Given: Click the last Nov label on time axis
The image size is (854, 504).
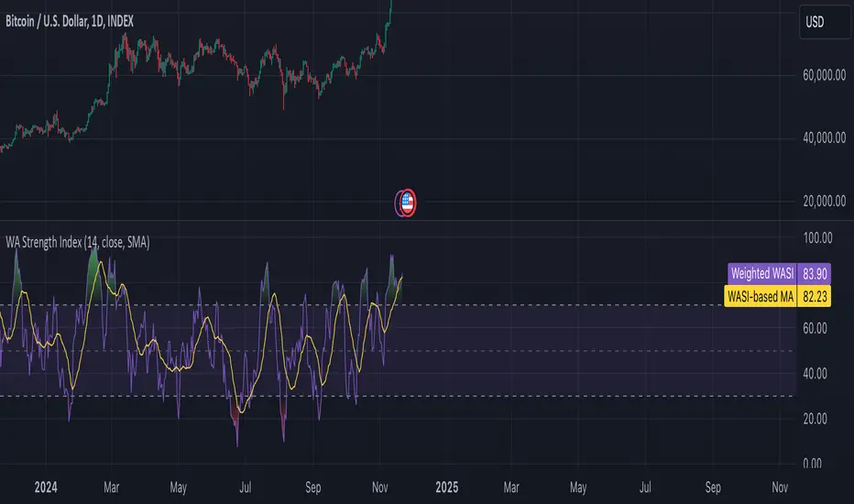Looking at the screenshot, I should [x=780, y=488].
